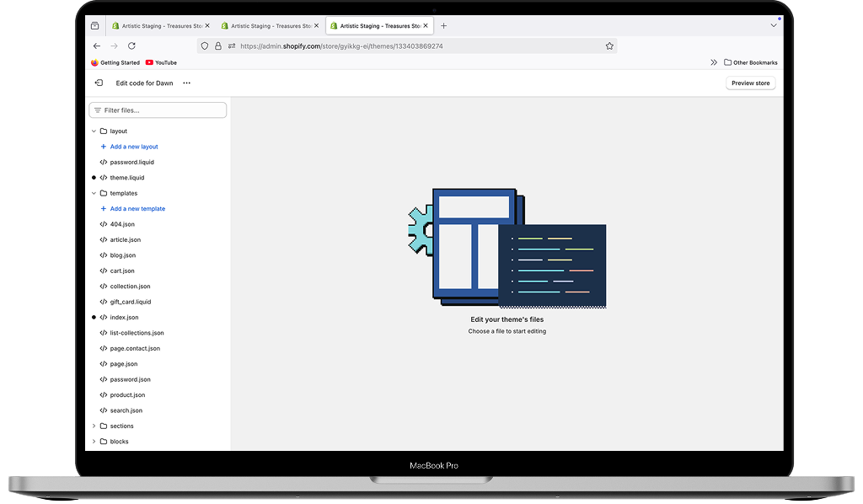
Task: Close the second browser tab
Action: click(317, 26)
